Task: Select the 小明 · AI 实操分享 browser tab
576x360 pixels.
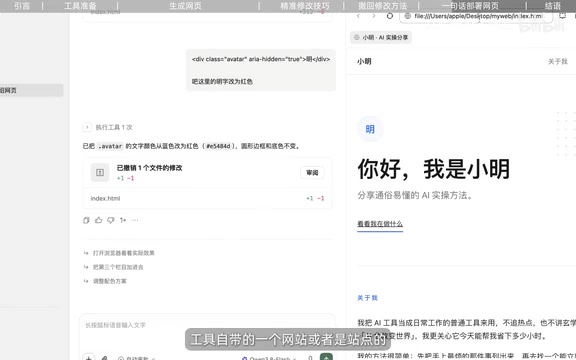Action: [381, 37]
